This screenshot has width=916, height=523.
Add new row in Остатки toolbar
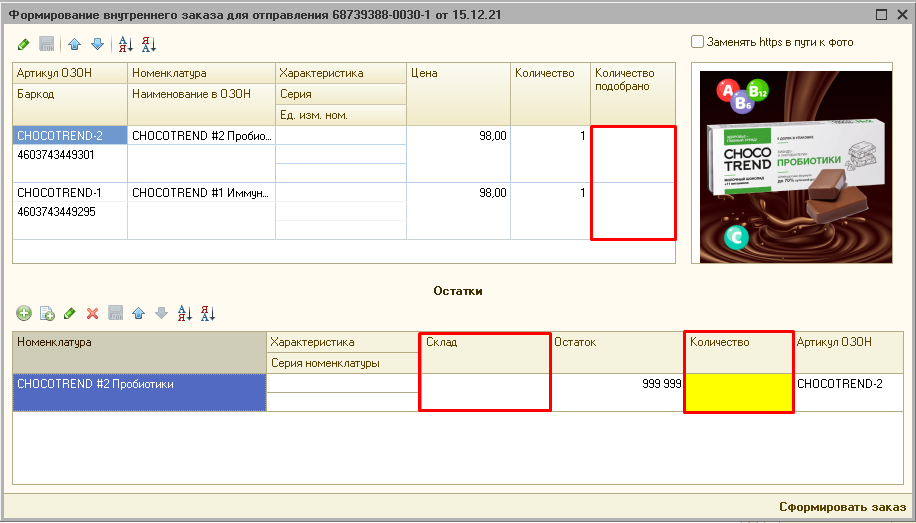coord(24,313)
